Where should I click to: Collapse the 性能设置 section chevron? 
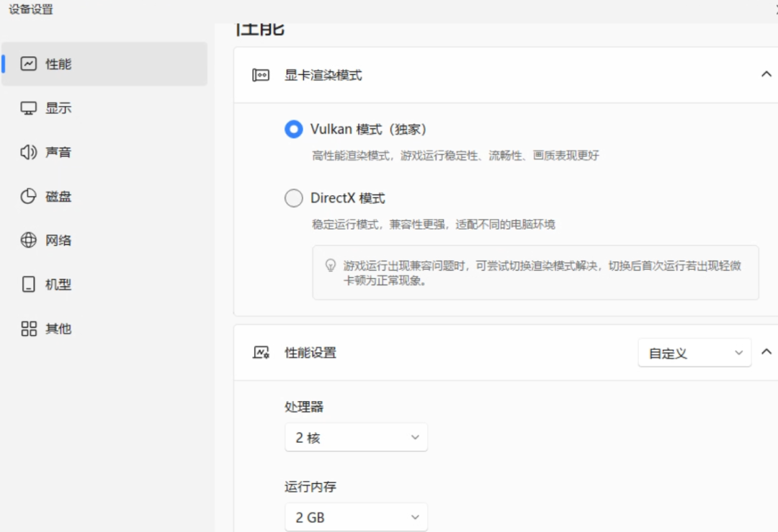pyautogui.click(x=766, y=353)
